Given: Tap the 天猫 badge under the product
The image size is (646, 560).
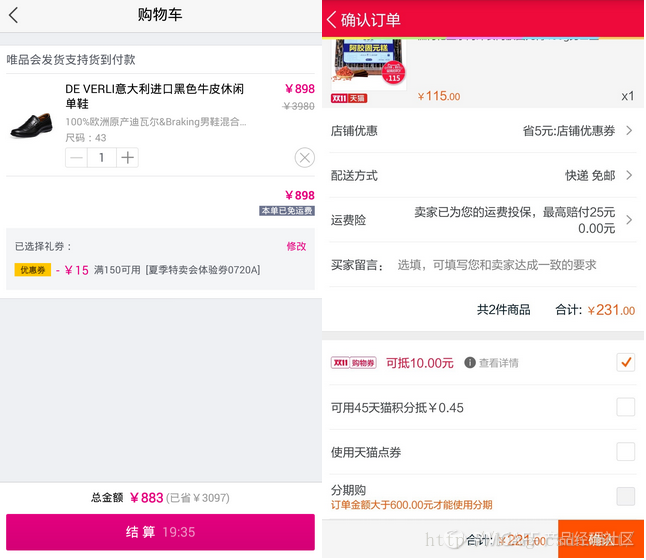Looking at the screenshot, I should (349, 98).
